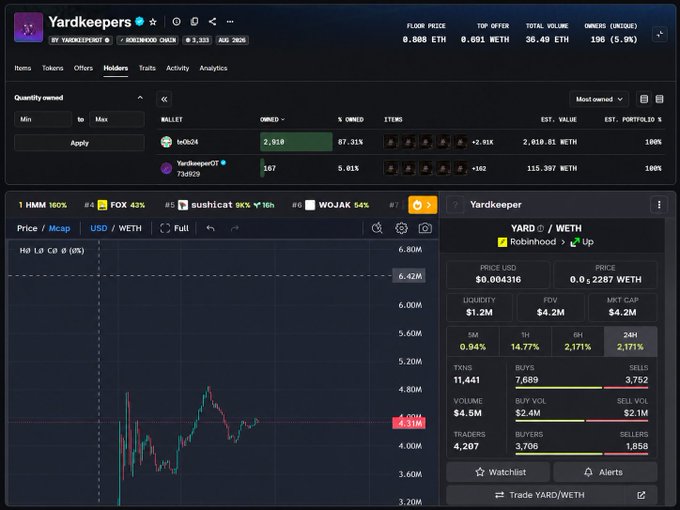Collapse Quantity owned filter section
The height and width of the screenshot is (510, 680).
coord(140,98)
